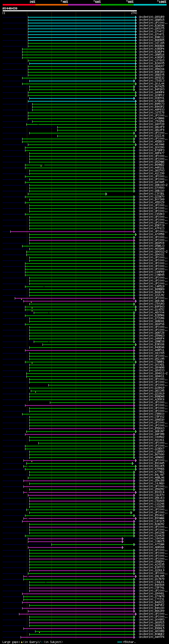Open hit UniRef100_B7QHP3

coord(152,150)
